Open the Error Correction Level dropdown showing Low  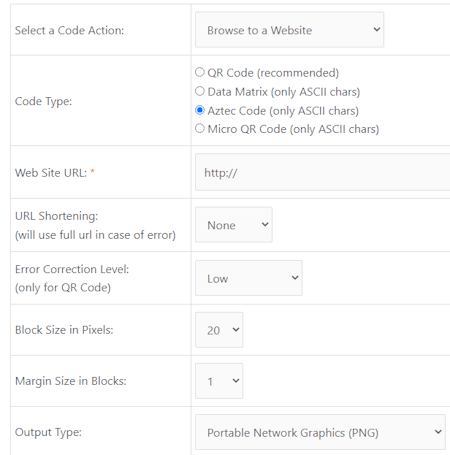coord(249,278)
